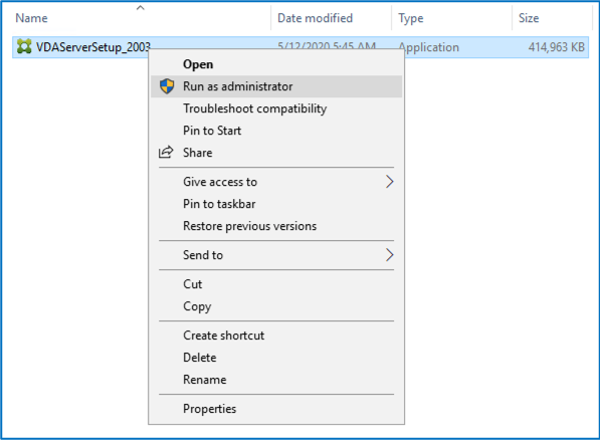Viewport: 600px width, 440px height.
Task: Click the VDAServerSetup application icon
Action: [22, 47]
